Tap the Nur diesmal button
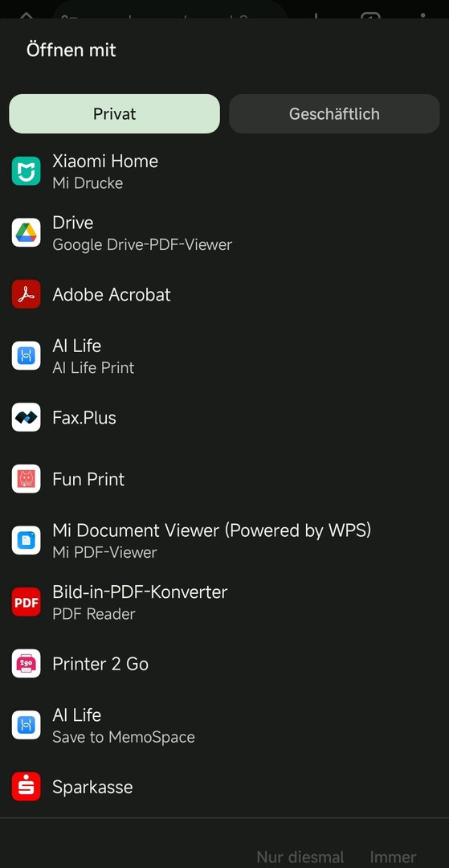449x868 pixels. tap(300, 858)
